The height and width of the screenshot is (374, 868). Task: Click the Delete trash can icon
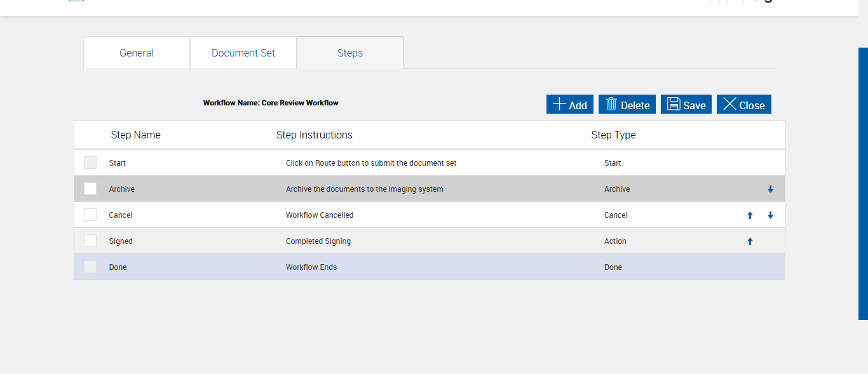coord(611,105)
